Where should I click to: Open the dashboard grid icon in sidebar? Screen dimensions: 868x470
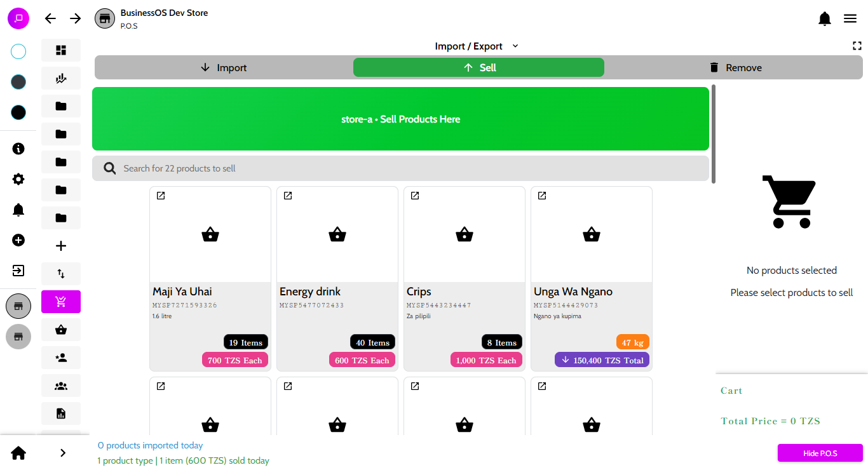(61, 50)
